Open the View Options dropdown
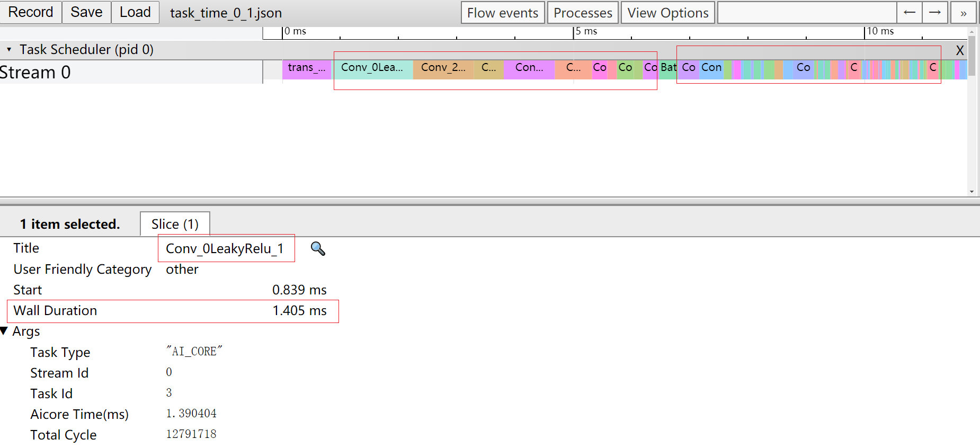The height and width of the screenshot is (448, 980). [x=667, y=13]
